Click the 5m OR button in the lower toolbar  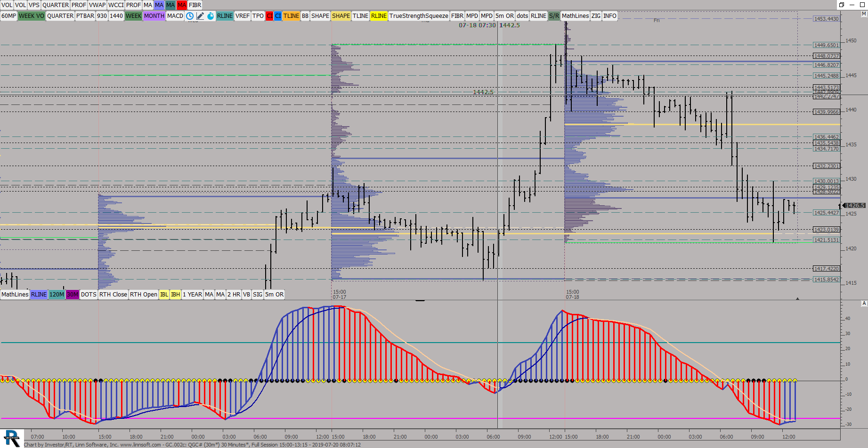pyautogui.click(x=274, y=295)
